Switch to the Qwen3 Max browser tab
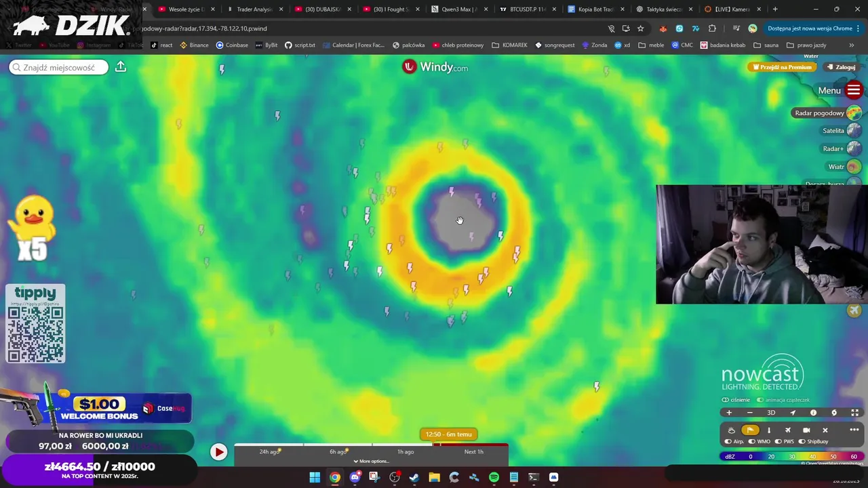868x488 pixels. 459,9
